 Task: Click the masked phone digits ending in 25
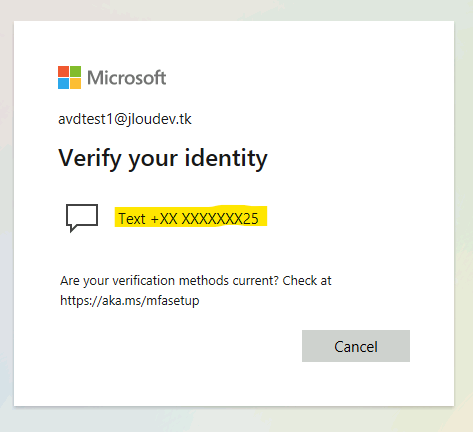tap(220, 219)
